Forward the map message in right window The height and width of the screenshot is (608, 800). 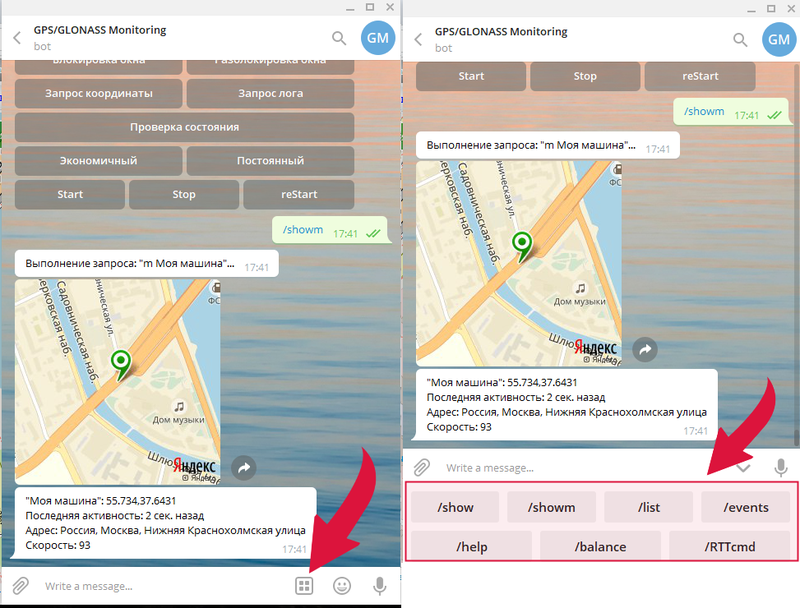pyautogui.click(x=646, y=350)
